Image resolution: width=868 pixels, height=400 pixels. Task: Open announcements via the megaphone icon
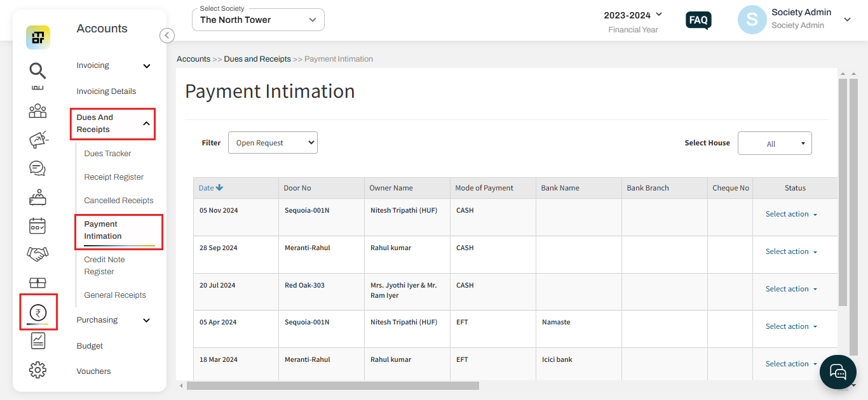37,139
